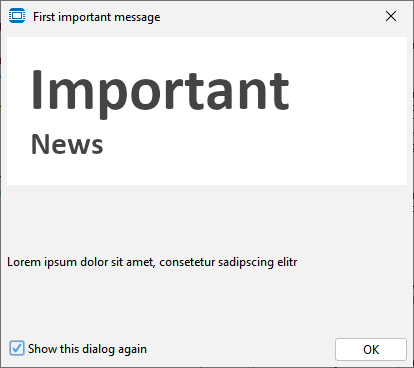Click the 'First important message' window title
The image size is (414, 368).
coord(97,17)
